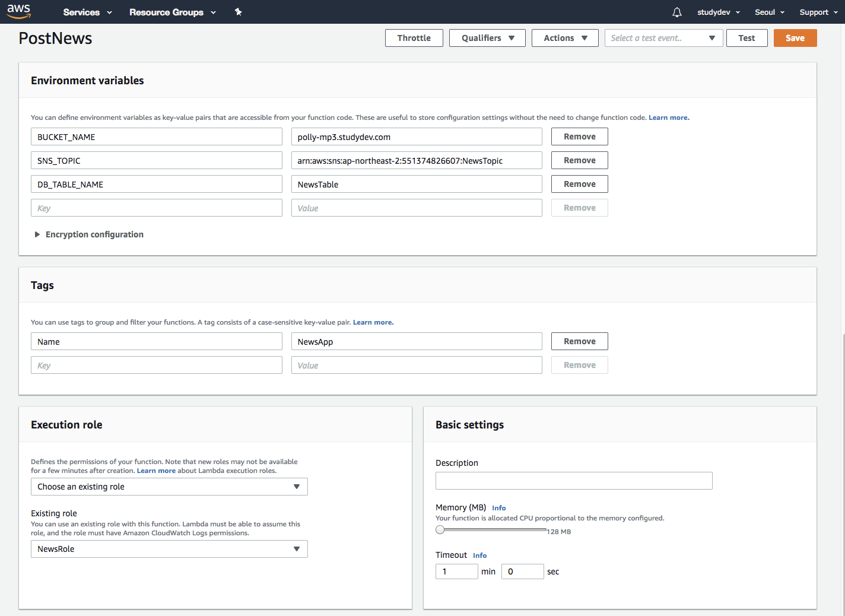Click the pin shortcuts icon

point(238,12)
